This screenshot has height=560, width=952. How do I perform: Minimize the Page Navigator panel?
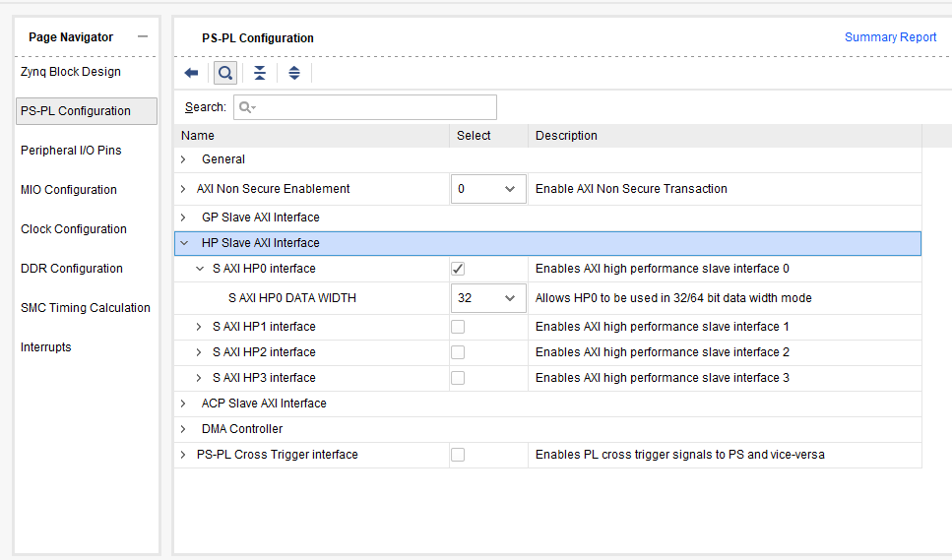pos(143,37)
